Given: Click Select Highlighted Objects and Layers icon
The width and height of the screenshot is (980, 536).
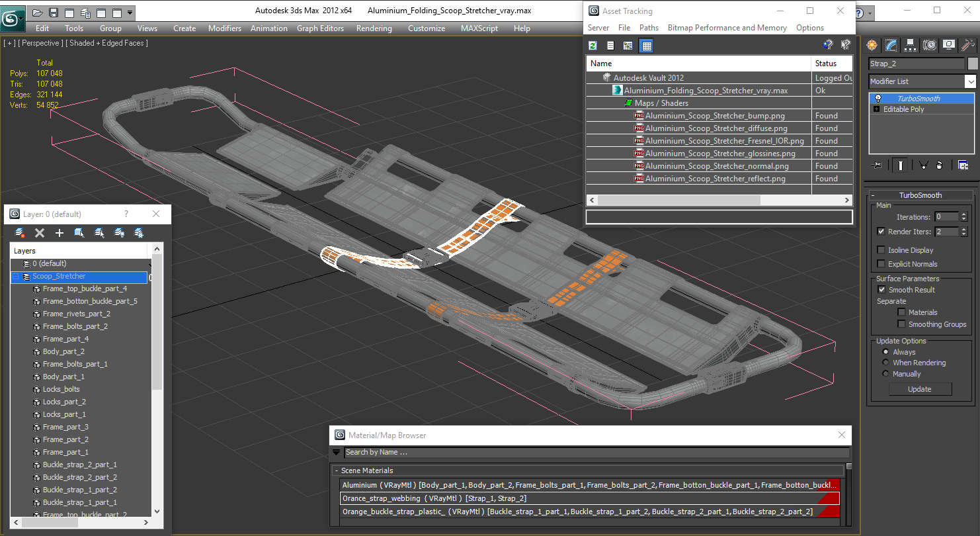Looking at the screenshot, I should pyautogui.click(x=79, y=233).
